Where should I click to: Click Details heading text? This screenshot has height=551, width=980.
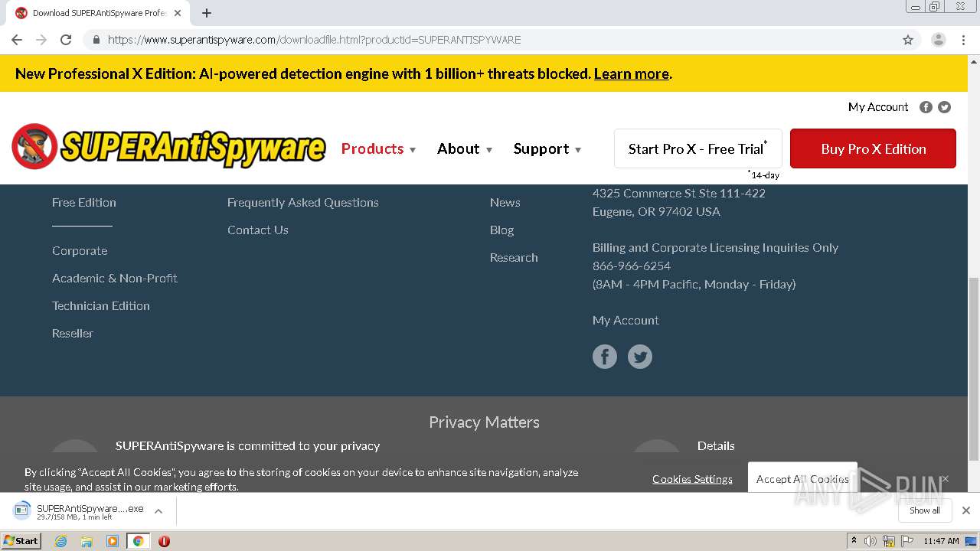(x=716, y=445)
